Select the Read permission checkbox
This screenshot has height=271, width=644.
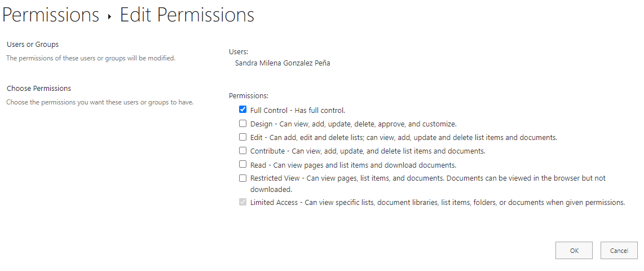point(242,165)
